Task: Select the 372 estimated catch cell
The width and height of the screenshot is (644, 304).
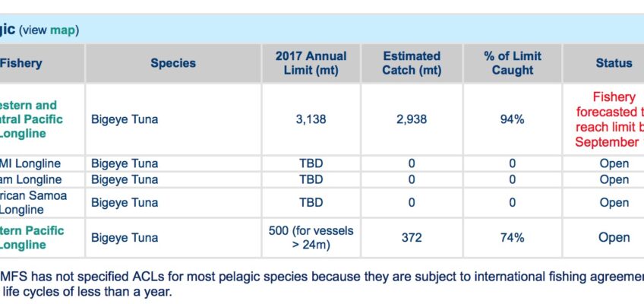Action: 412,238
